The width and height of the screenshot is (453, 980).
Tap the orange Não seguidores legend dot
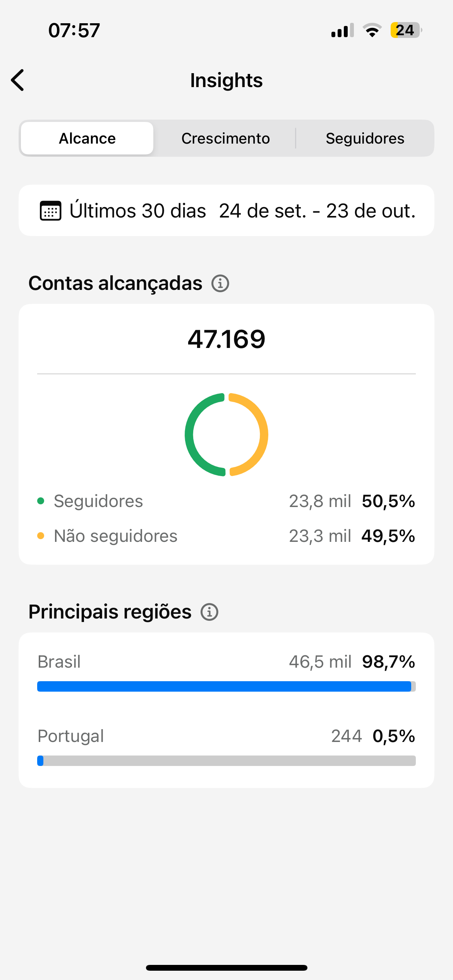[41, 536]
